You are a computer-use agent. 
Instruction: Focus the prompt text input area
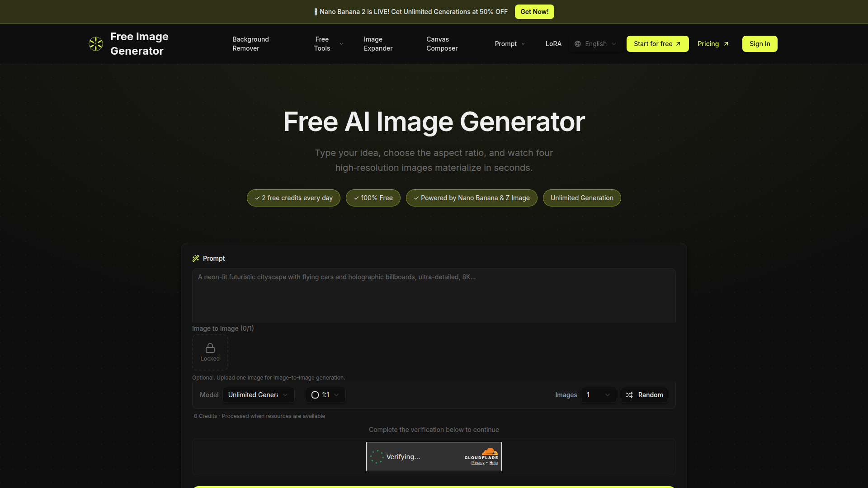click(434, 296)
